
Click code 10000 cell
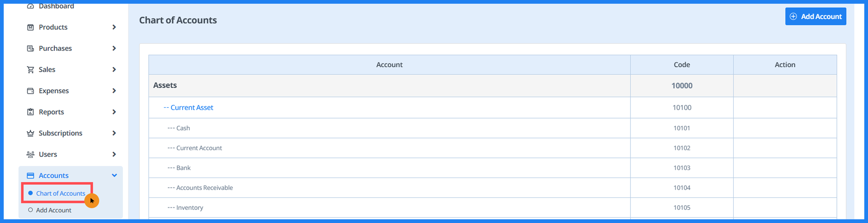click(x=682, y=86)
